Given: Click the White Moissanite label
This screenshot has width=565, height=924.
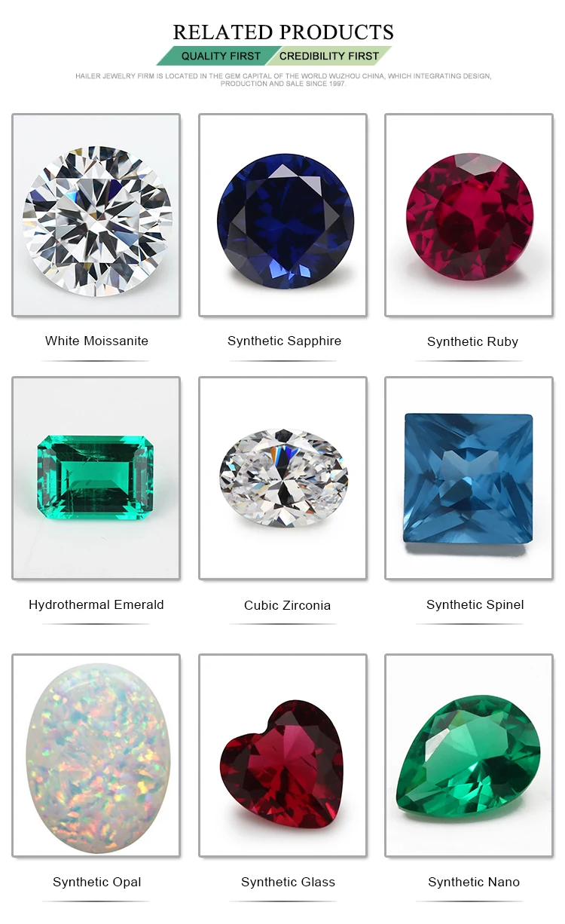Looking at the screenshot, I should click(96, 341).
